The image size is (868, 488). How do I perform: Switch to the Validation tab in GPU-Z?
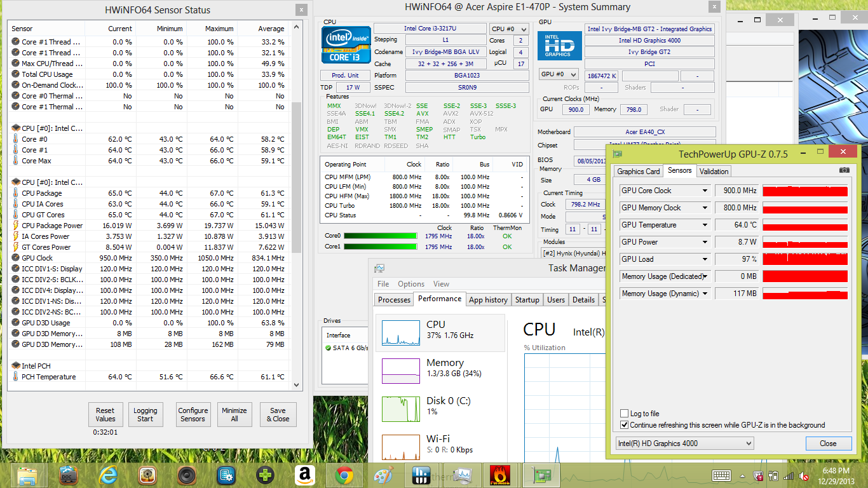[x=714, y=171]
